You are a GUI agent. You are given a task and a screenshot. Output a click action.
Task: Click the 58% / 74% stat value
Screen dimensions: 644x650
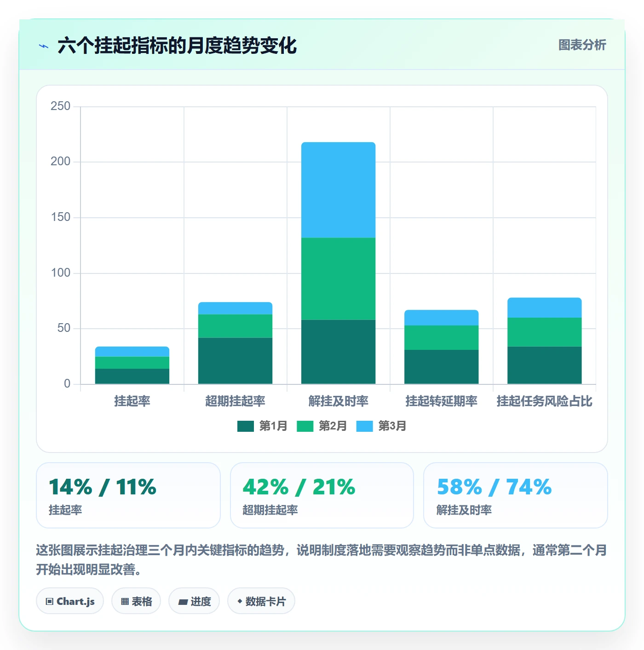[494, 487]
